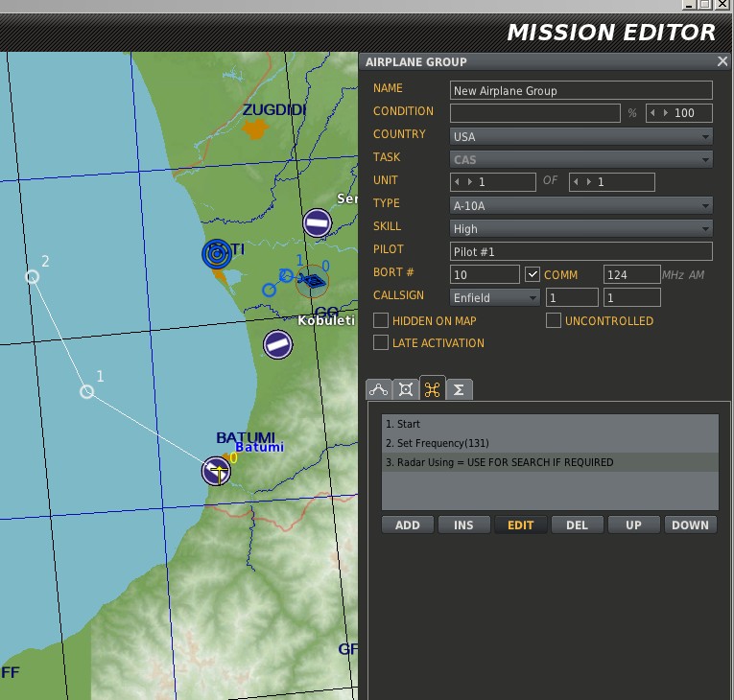Viewport: 734px width, 700px height.
Task: Click the PILOT name field
Action: point(580,251)
